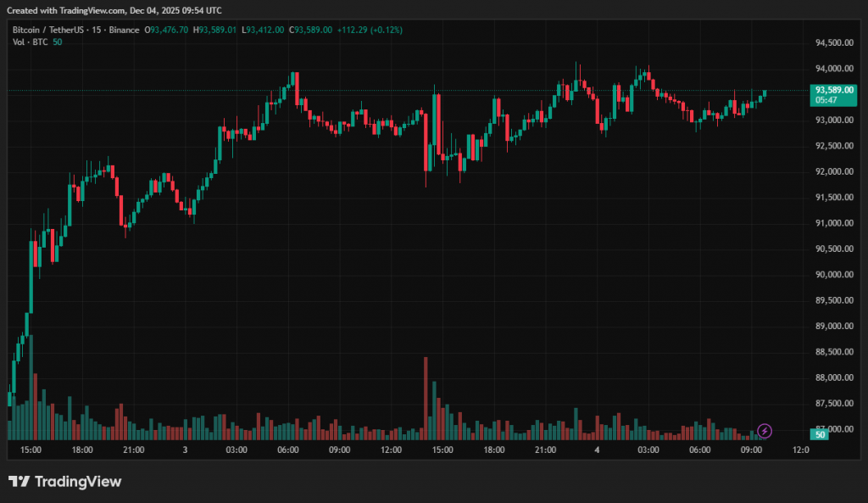Click the low value L93,412.00

click(264, 30)
